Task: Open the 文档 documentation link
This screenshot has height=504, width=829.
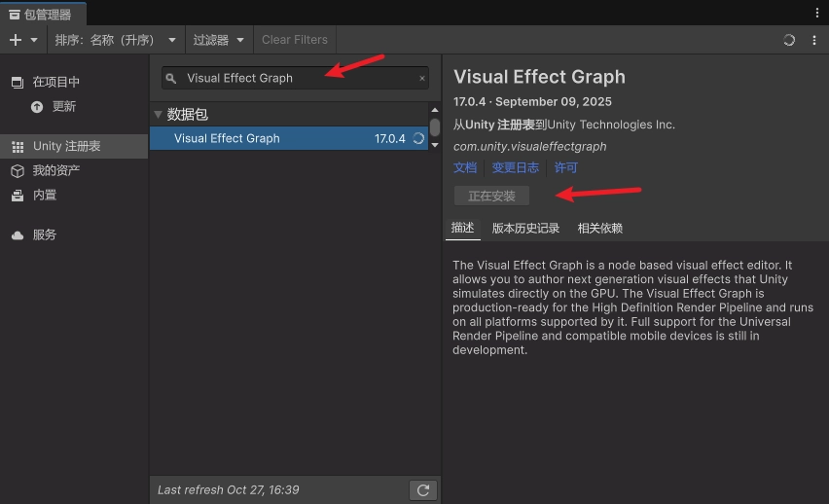Action: [465, 167]
